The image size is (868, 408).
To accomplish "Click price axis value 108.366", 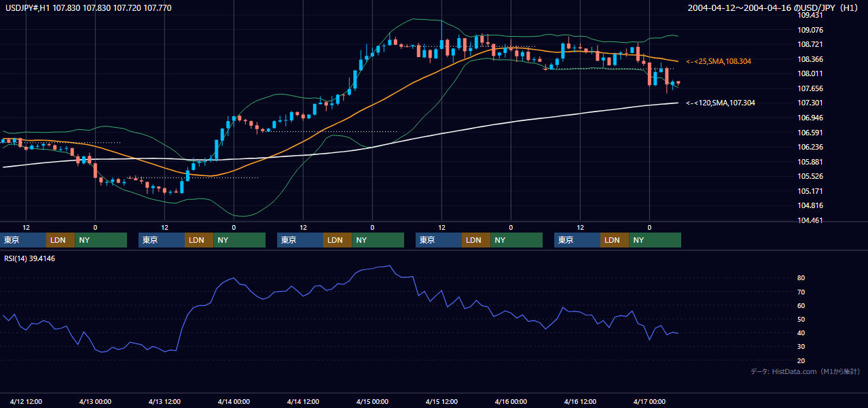I will tap(810, 59).
